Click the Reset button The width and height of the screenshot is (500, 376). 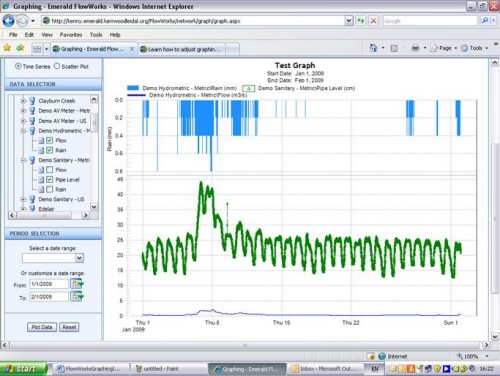coord(69,327)
